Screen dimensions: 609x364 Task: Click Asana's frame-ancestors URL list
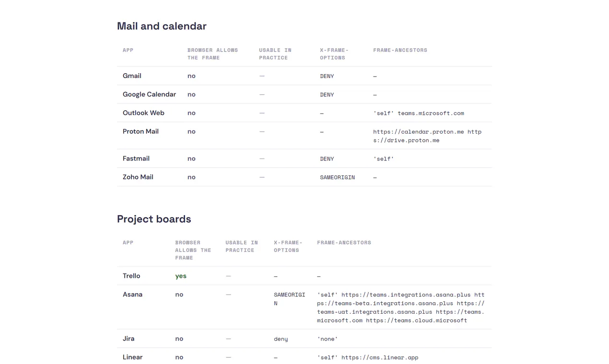[x=401, y=307]
